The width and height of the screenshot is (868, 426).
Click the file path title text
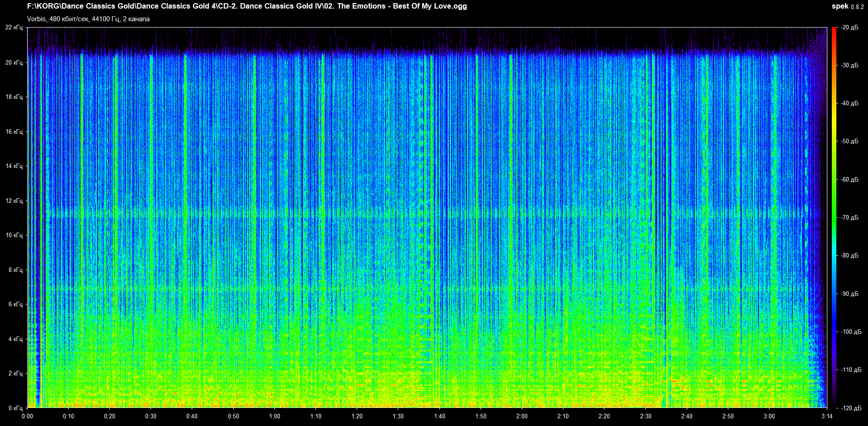247,6
